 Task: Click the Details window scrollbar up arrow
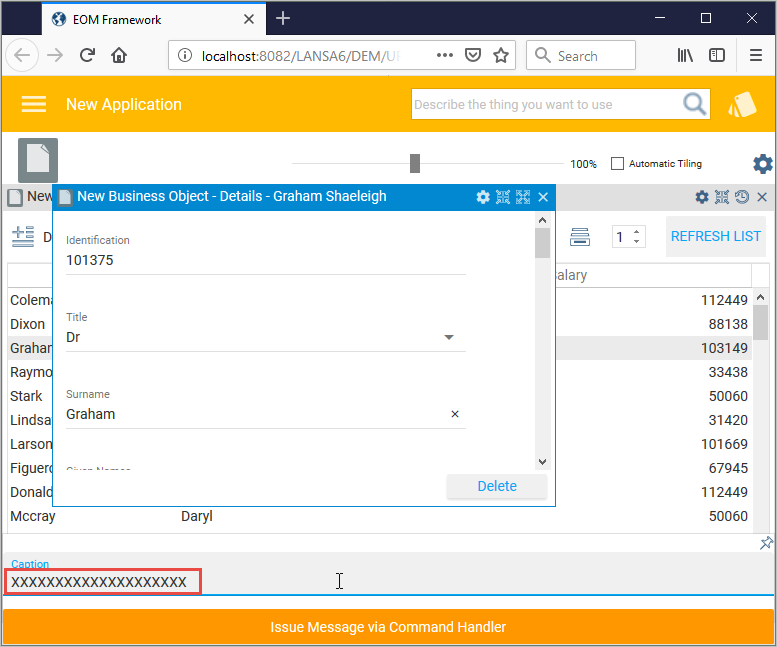(542, 220)
